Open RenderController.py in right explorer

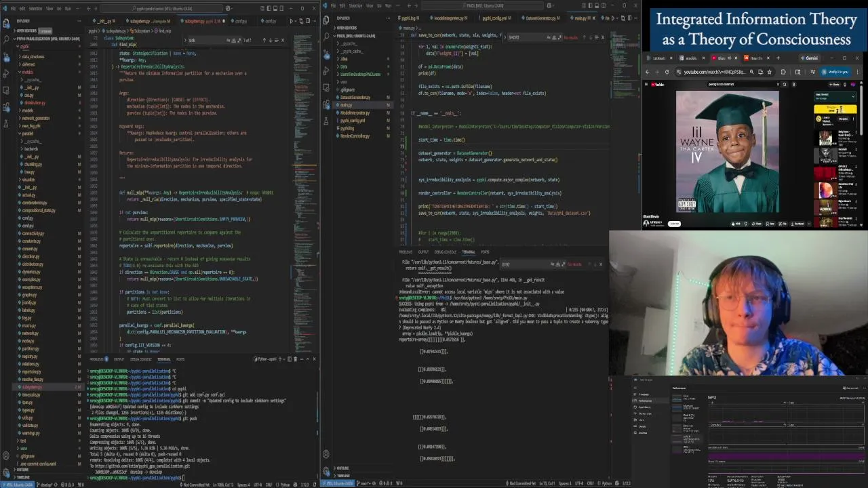pyautogui.click(x=355, y=136)
